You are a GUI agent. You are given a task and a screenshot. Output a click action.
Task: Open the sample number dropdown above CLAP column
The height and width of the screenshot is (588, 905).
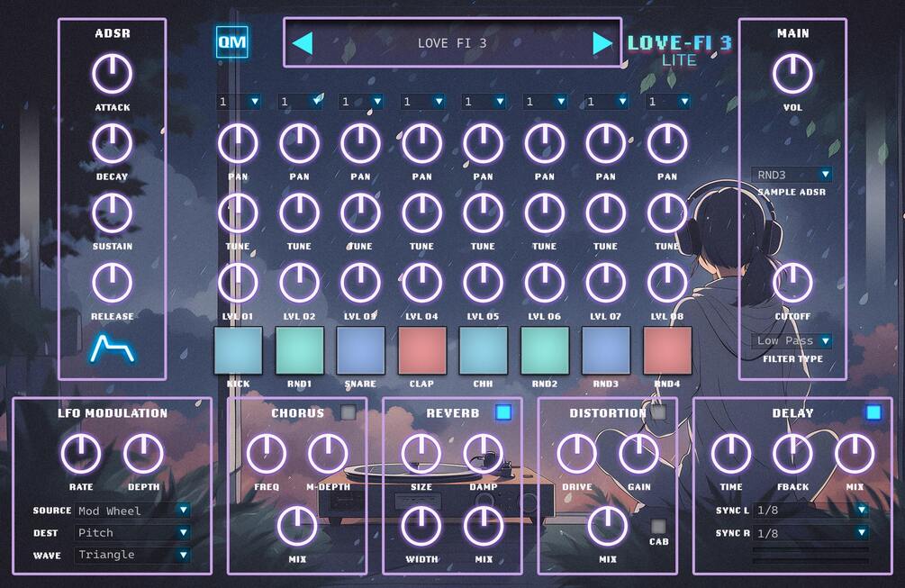[x=422, y=102]
